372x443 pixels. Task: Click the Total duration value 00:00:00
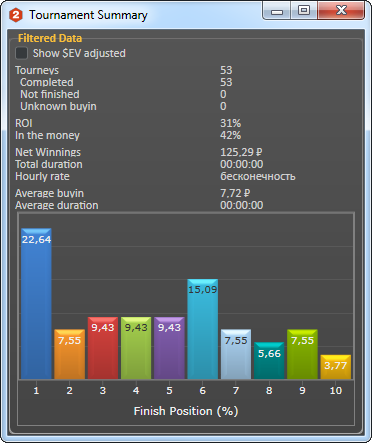point(242,164)
